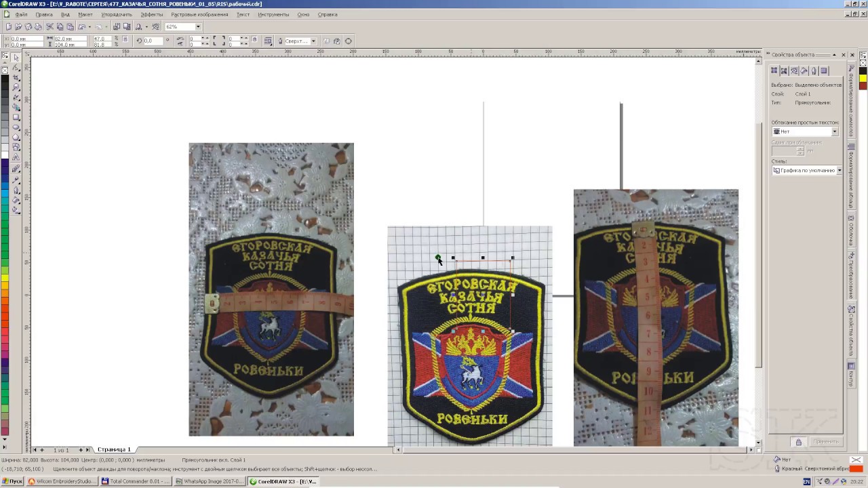This screenshot has width=868, height=488.
Task: Click the no-color X swatch in left palette
Action: 5,70
